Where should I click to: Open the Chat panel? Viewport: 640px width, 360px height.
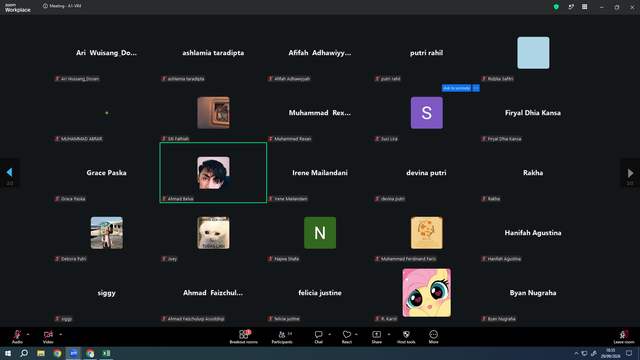point(318,337)
